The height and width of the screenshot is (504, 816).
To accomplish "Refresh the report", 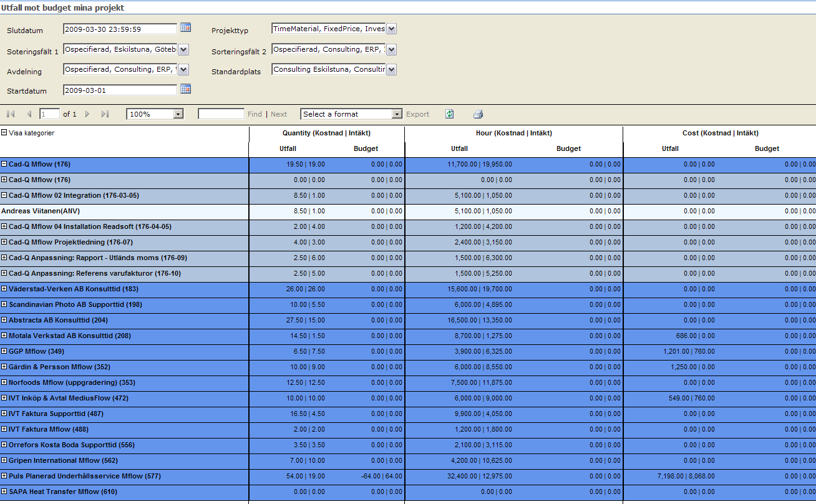I will [449, 114].
